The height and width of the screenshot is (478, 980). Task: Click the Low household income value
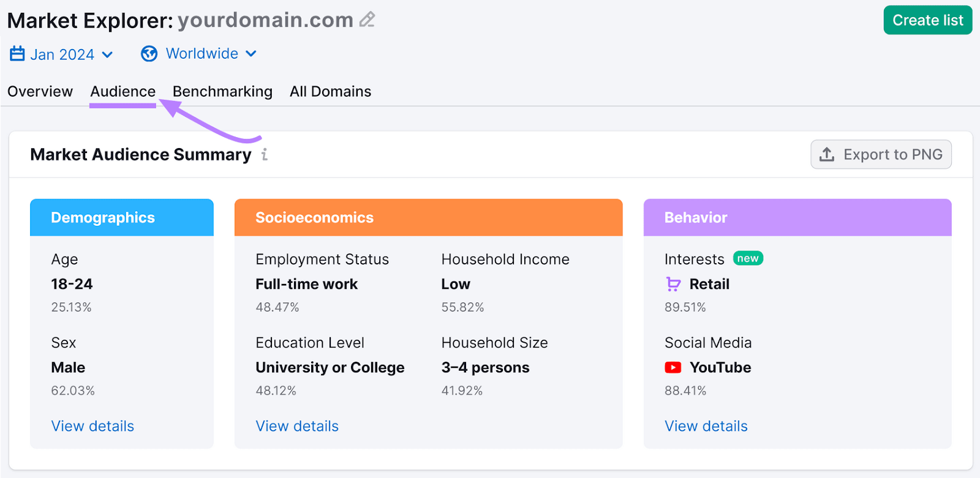pos(456,284)
